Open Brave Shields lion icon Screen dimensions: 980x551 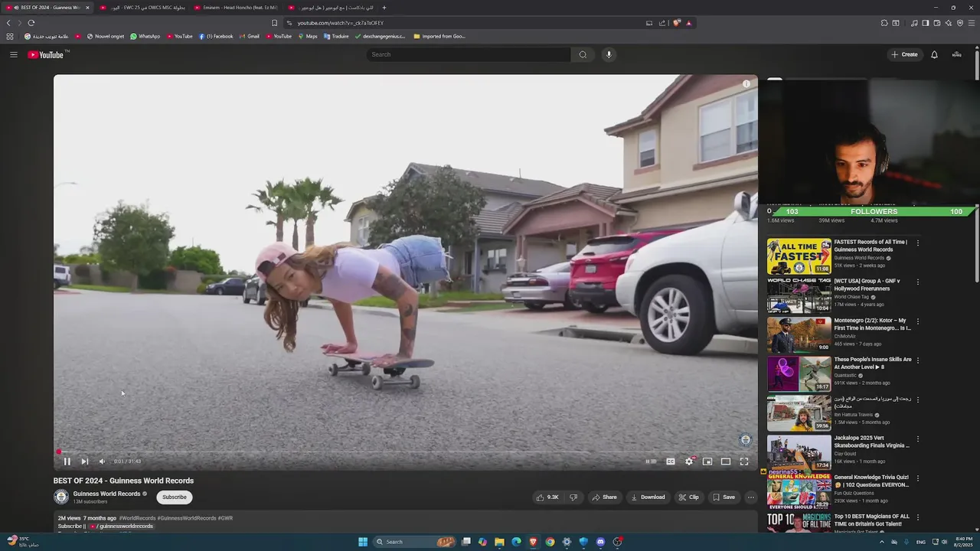[x=677, y=23]
